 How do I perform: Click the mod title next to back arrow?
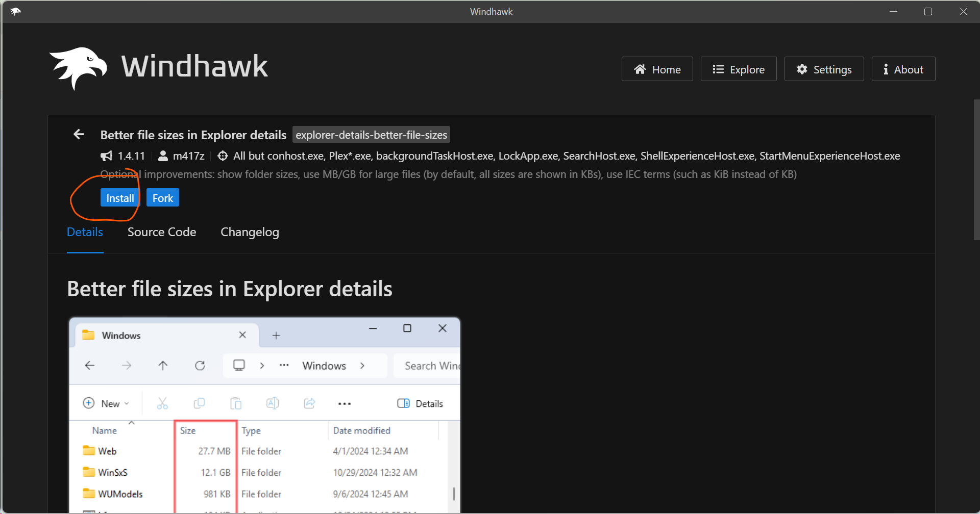click(193, 135)
